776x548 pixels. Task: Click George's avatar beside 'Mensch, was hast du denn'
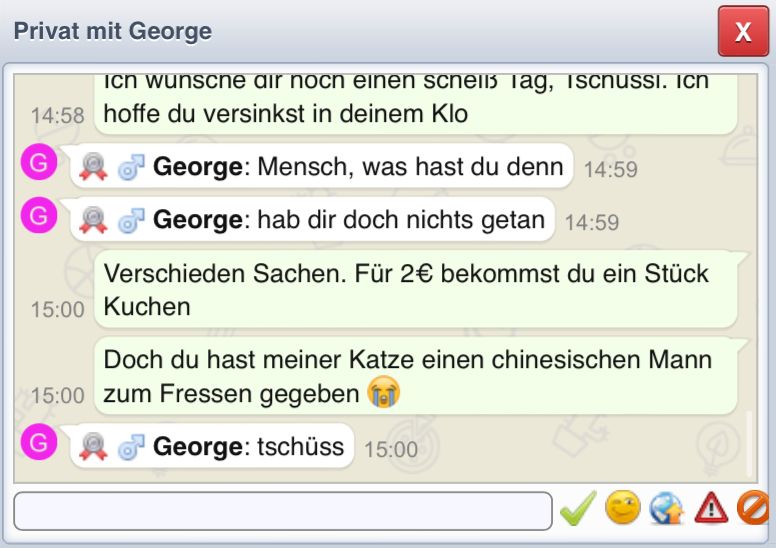tap(38, 162)
